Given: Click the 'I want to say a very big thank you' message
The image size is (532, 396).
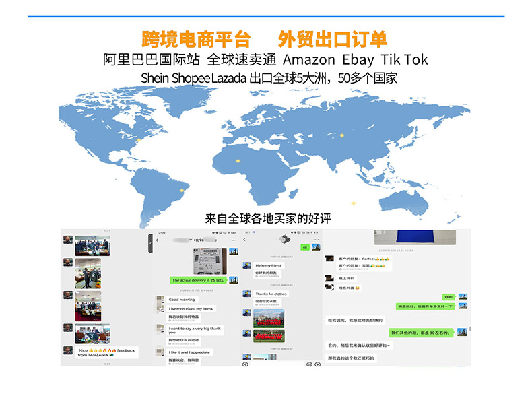Looking at the screenshot, I should pyautogui.click(x=195, y=331).
